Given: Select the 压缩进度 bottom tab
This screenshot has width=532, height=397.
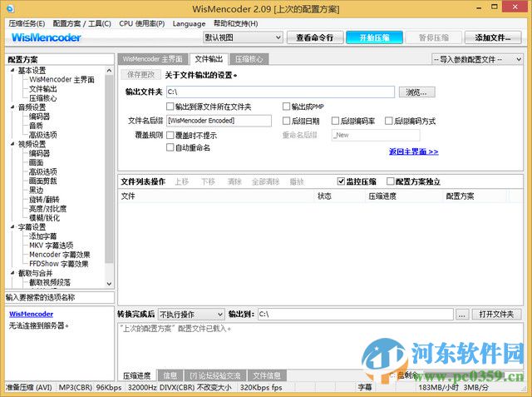Looking at the screenshot, I should pyautogui.click(x=136, y=375).
